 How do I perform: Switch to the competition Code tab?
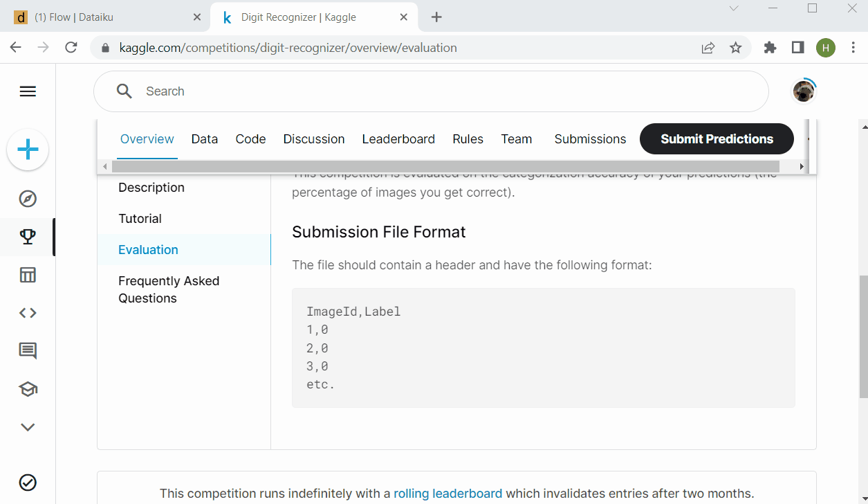click(250, 139)
